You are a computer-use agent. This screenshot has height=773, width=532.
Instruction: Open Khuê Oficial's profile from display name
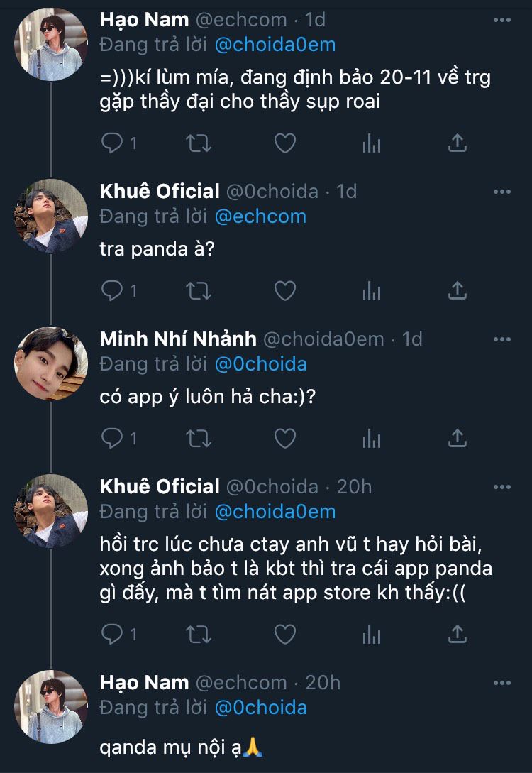[160, 191]
